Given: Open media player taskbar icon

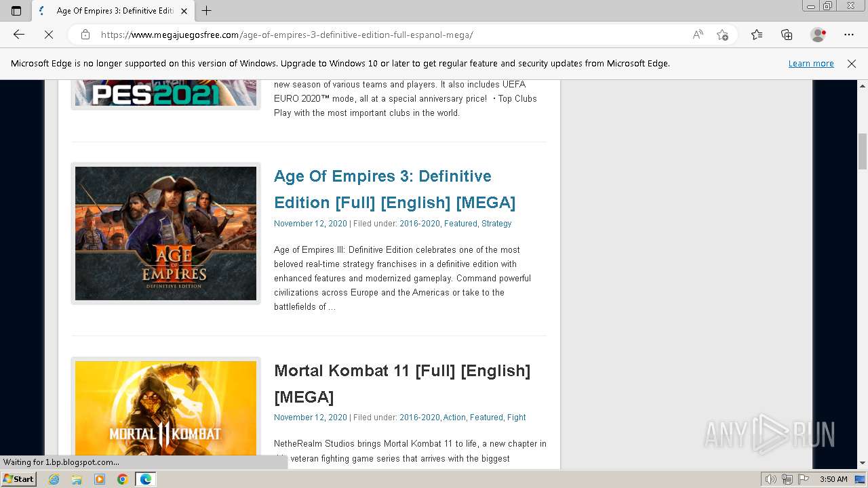Looking at the screenshot, I should click(x=100, y=479).
